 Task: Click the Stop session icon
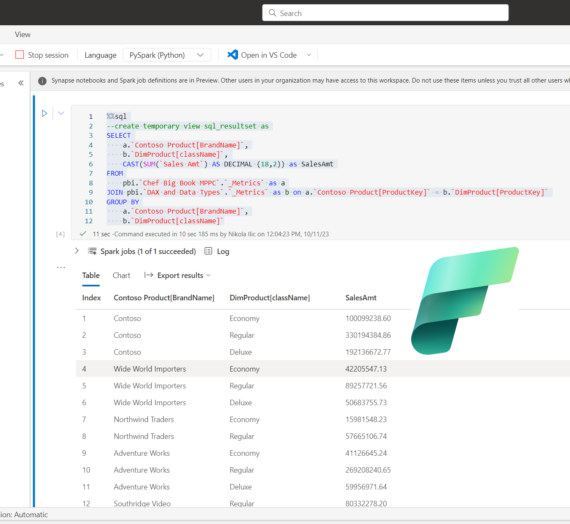19,55
